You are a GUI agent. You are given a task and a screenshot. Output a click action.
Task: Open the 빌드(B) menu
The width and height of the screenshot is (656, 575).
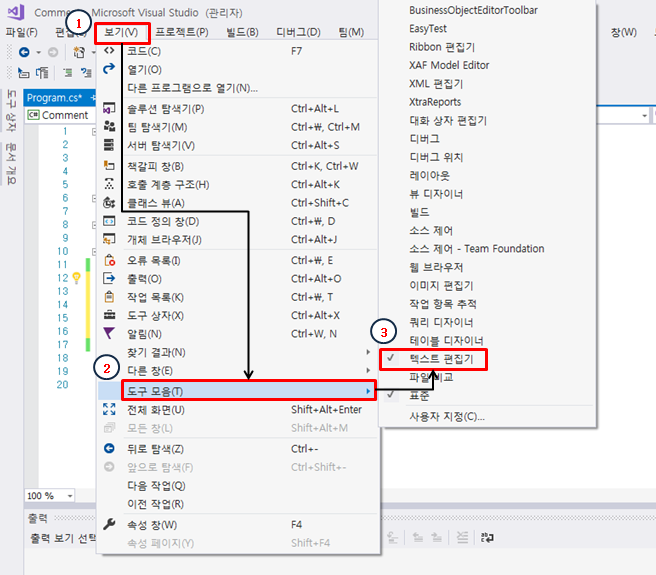[x=242, y=32]
